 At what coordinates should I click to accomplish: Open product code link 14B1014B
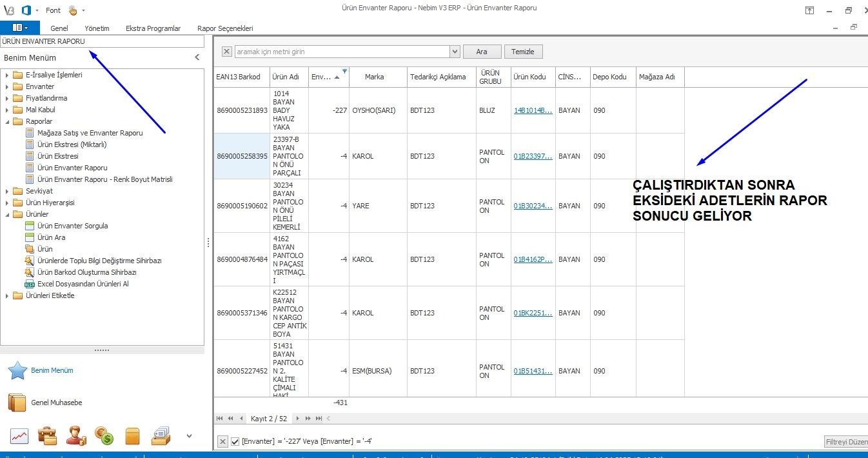click(533, 110)
